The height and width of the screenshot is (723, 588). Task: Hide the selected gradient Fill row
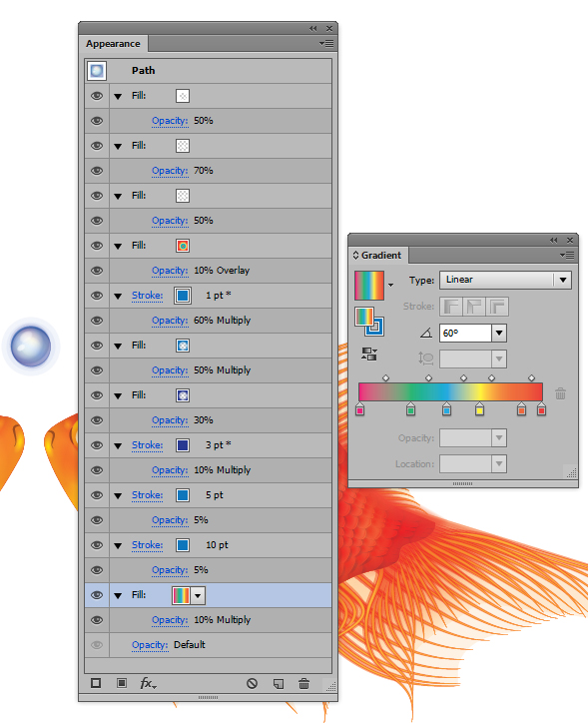[x=97, y=595]
